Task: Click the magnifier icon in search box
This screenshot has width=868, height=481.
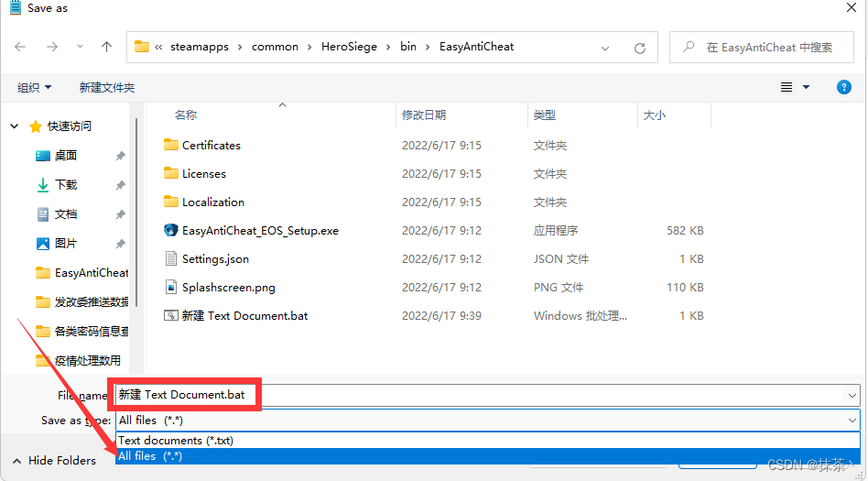Action: [689, 47]
